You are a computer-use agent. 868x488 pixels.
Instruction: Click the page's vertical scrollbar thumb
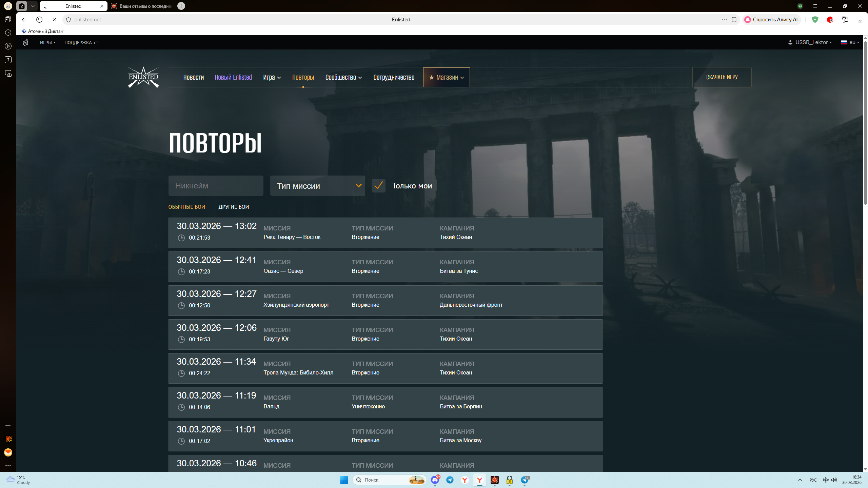pos(865,122)
